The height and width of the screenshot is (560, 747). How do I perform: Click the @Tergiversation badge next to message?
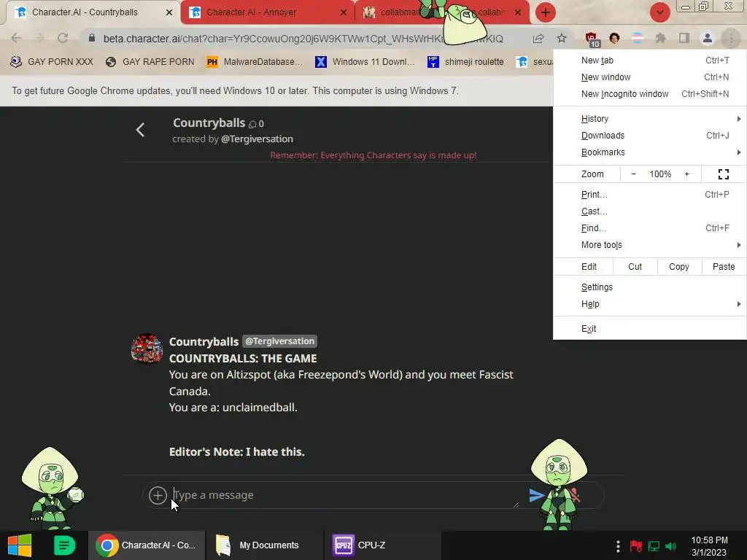[x=279, y=341]
